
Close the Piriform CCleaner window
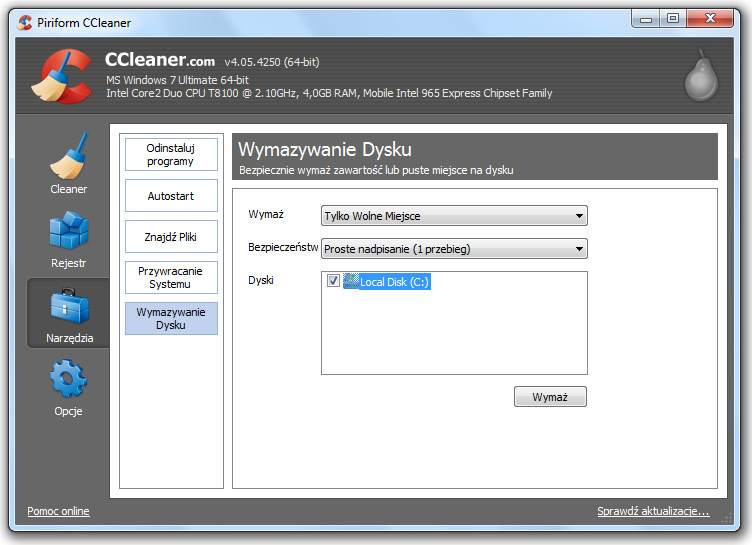pos(710,19)
